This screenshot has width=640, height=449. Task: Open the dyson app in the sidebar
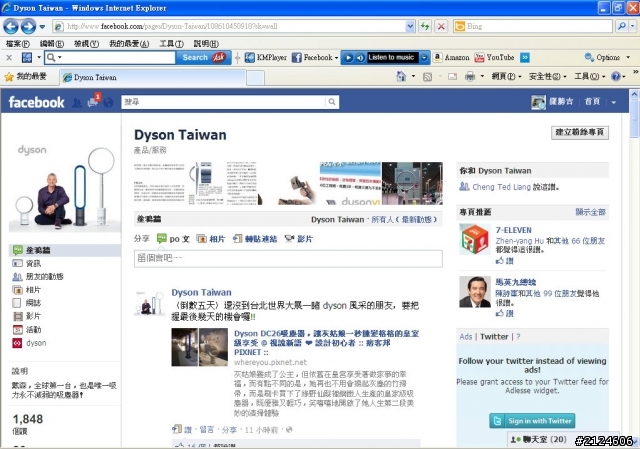point(29,343)
